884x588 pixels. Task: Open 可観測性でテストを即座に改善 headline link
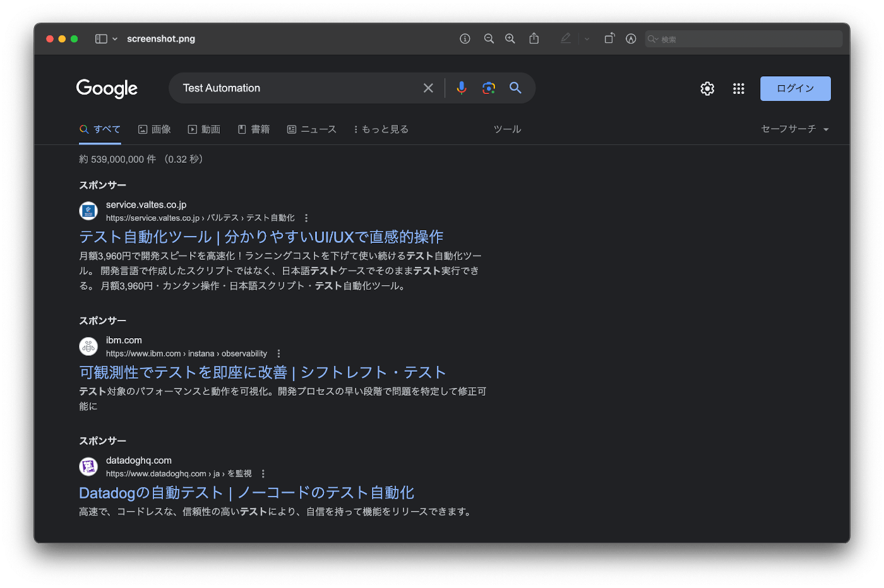[x=263, y=372]
